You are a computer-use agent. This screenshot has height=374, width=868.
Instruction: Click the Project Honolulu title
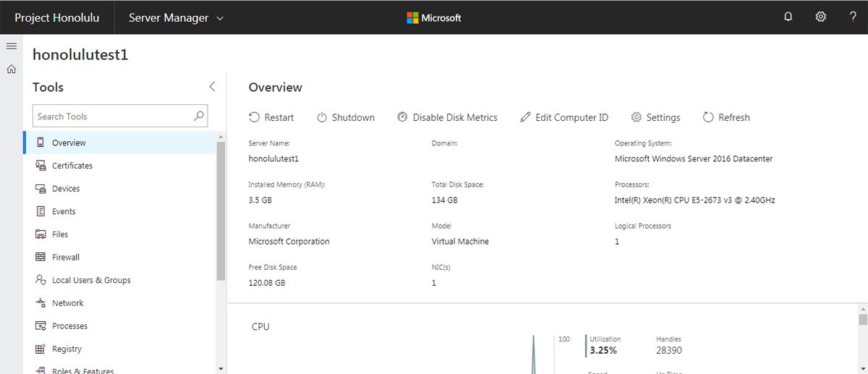[57, 17]
